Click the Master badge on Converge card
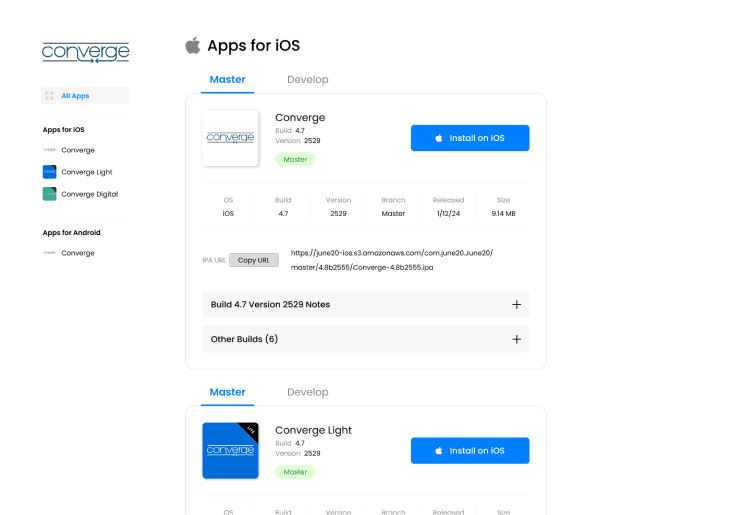The image size is (732, 515). pos(296,159)
